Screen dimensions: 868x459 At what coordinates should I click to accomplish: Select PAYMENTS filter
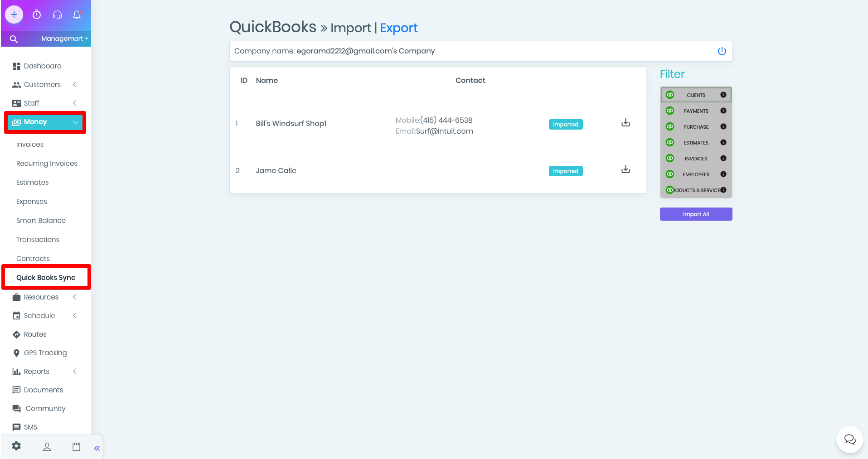(696, 111)
